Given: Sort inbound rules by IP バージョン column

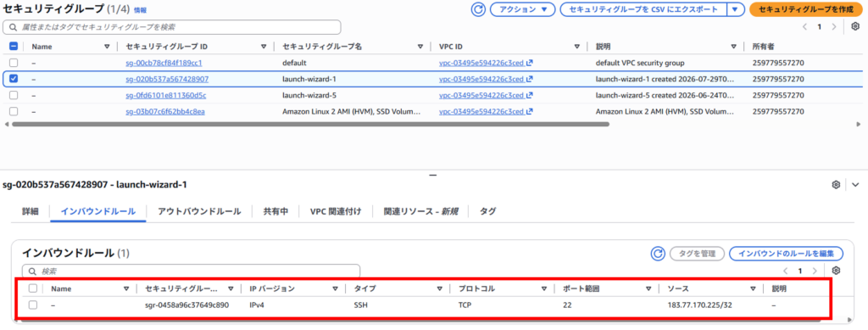Looking at the screenshot, I should [335, 288].
